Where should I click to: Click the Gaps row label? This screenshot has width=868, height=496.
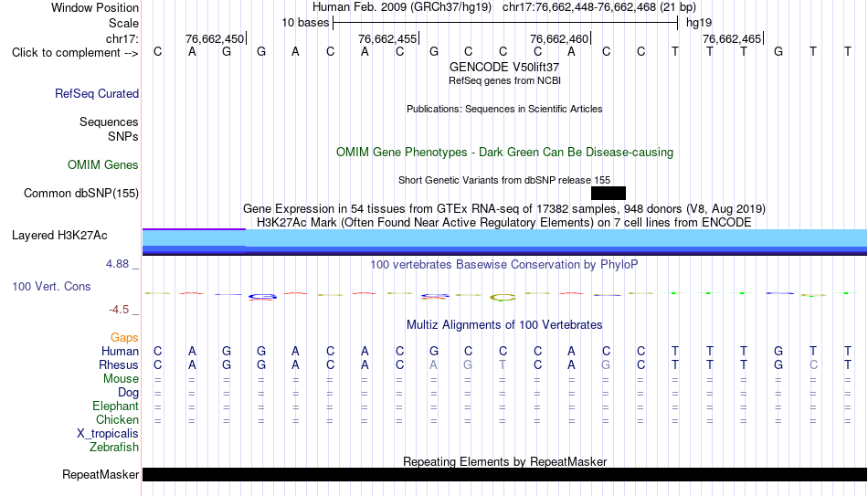pos(124,338)
